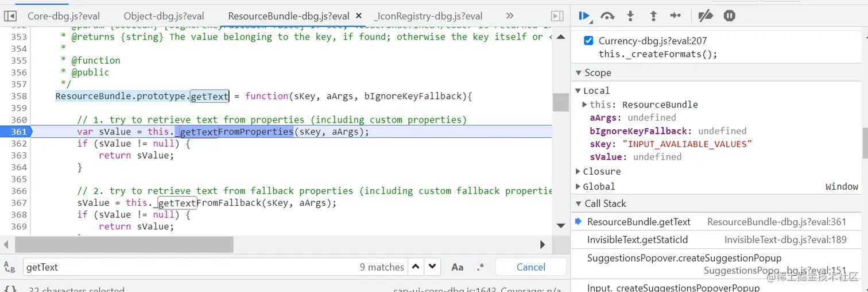Viewport: 868px width, 292px height.
Task: Toggle find and replace icon
Action: tap(9, 267)
